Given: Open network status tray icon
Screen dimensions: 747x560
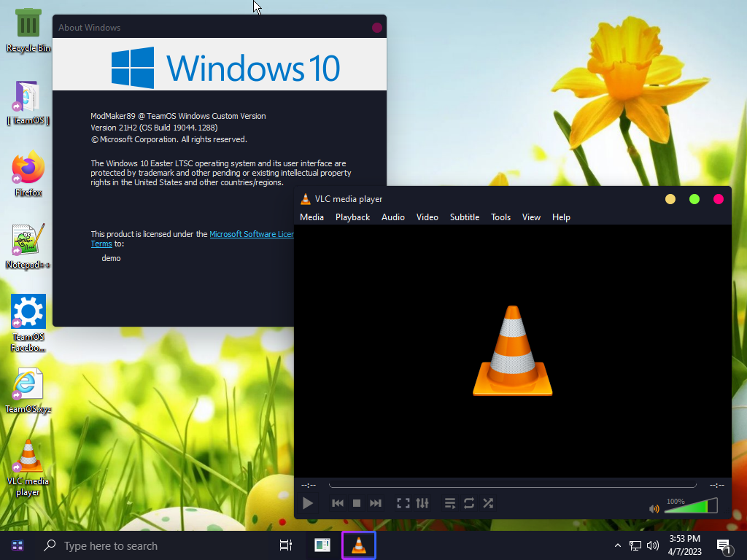Looking at the screenshot, I should coord(635,545).
